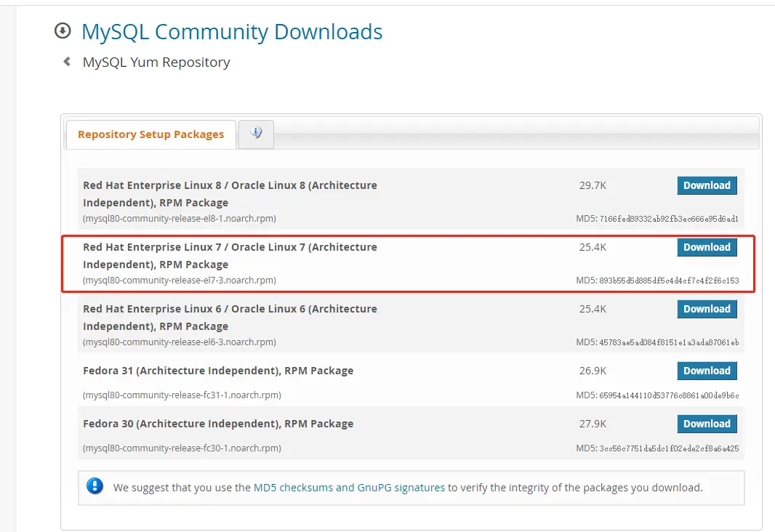This screenshot has height=532, width=775.
Task: Click the Fedora 31 package title
Action: click(x=218, y=371)
